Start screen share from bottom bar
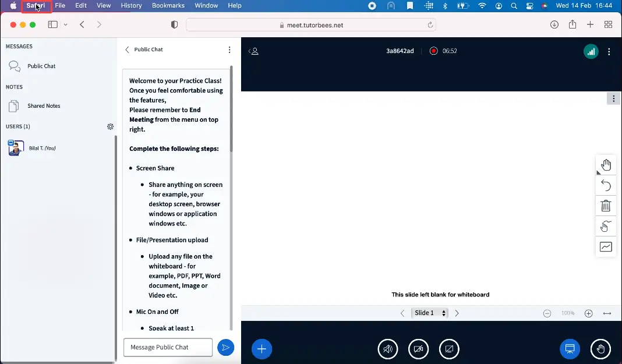The height and width of the screenshot is (364, 622). tap(449, 349)
